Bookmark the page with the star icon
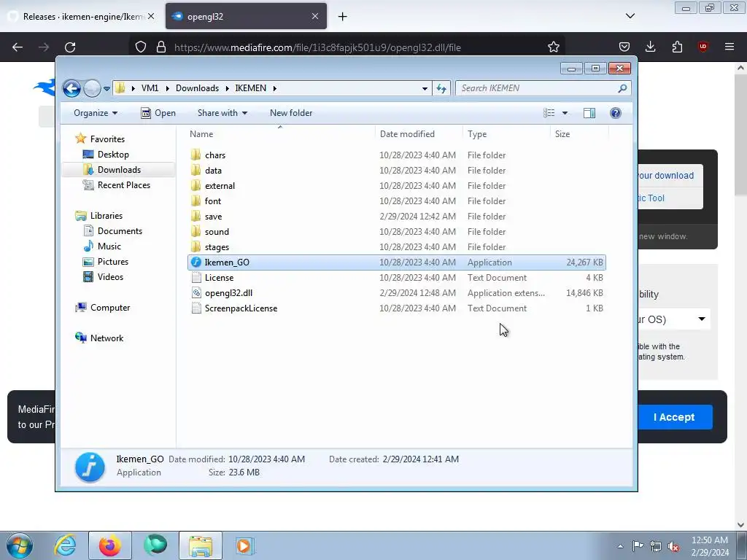747x560 pixels. point(553,47)
